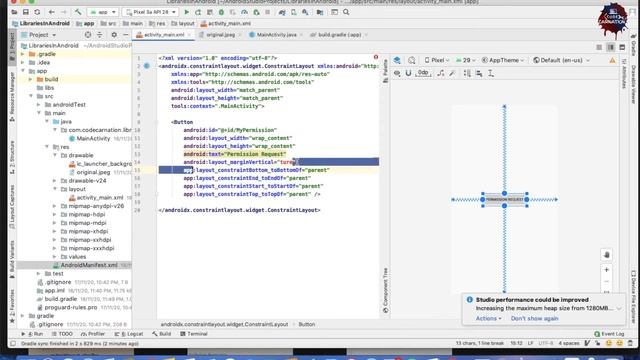Select the PERMISSION REQUEST button in preview
Screen dimensions: 640x360
pyautogui.click(x=504, y=200)
